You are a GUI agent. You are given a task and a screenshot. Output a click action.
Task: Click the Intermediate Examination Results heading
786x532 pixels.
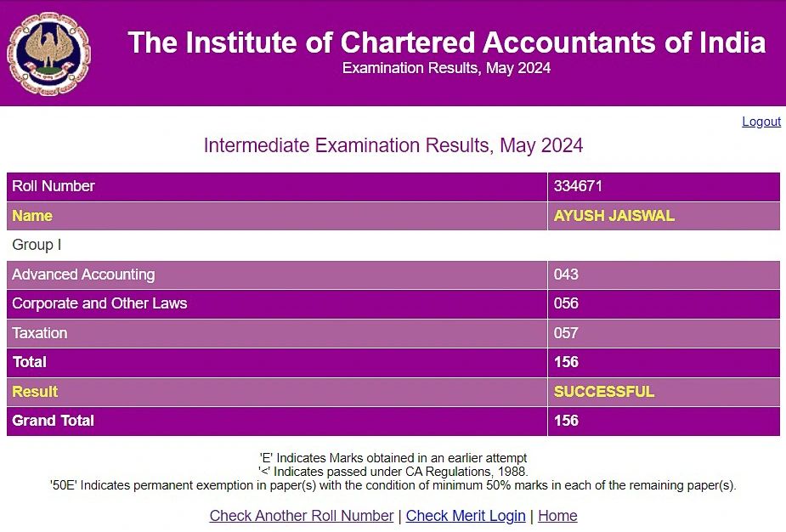coord(393,145)
